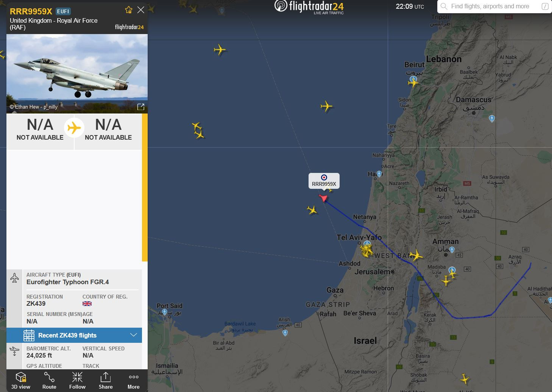
Task: Click the Flightradar24 logo
Action: (x=309, y=7)
